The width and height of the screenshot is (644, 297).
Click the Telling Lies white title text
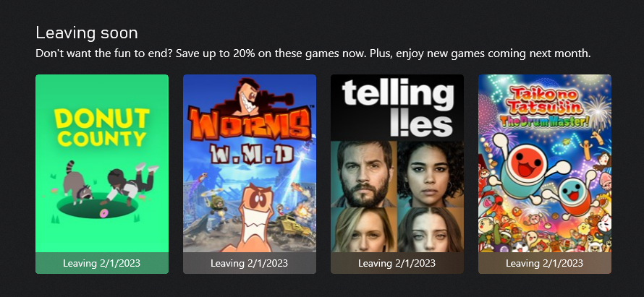(x=397, y=108)
